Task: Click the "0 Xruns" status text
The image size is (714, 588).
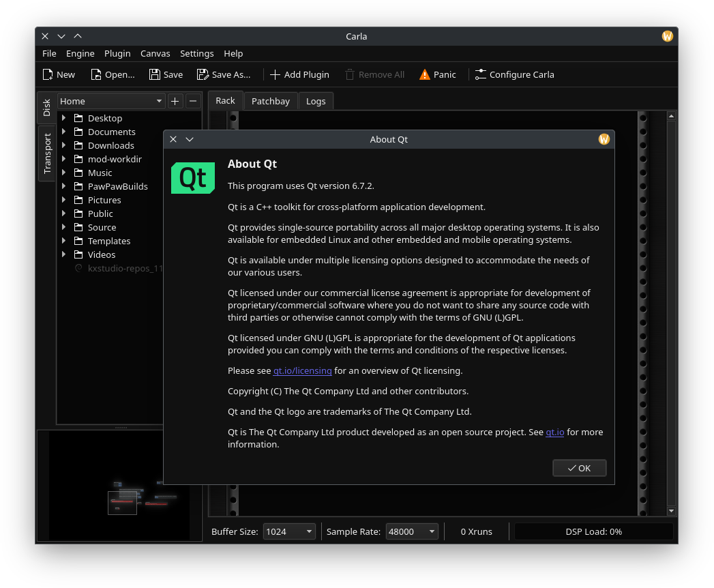Action: tap(476, 531)
